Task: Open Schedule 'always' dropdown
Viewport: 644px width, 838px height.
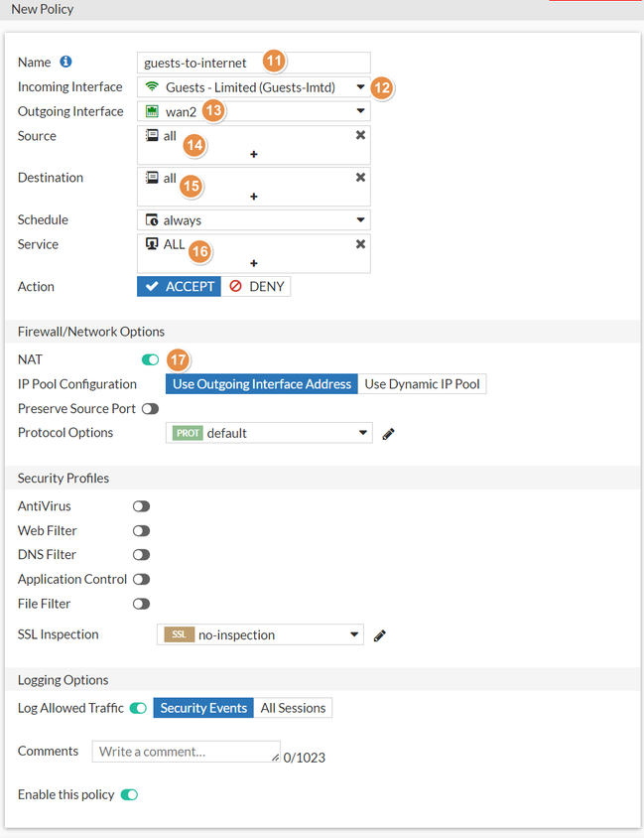Action: coord(360,220)
